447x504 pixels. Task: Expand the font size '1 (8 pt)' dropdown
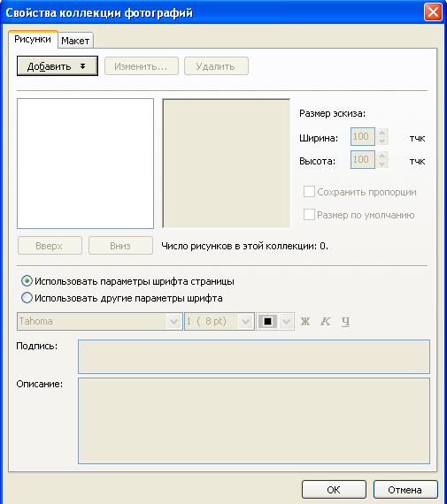[245, 321]
